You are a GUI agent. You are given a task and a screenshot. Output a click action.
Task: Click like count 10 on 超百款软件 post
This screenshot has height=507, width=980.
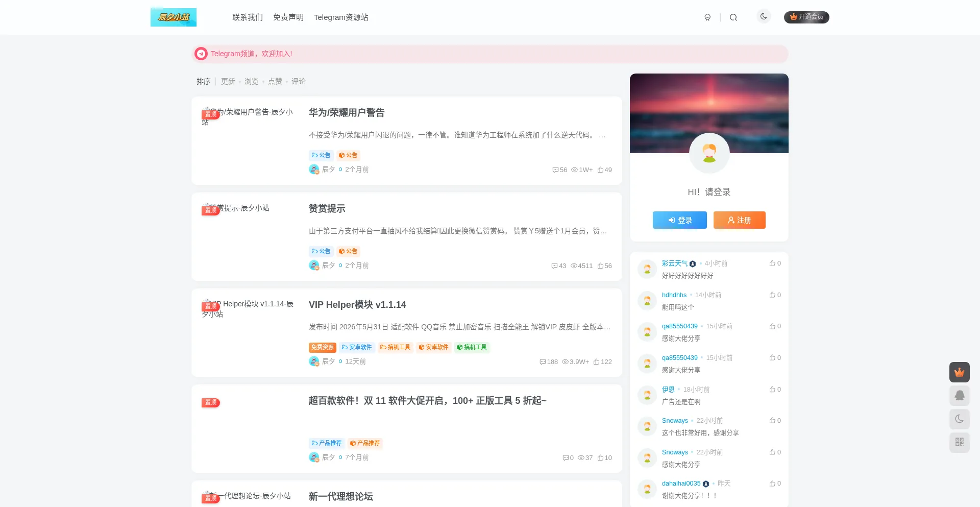tap(605, 457)
